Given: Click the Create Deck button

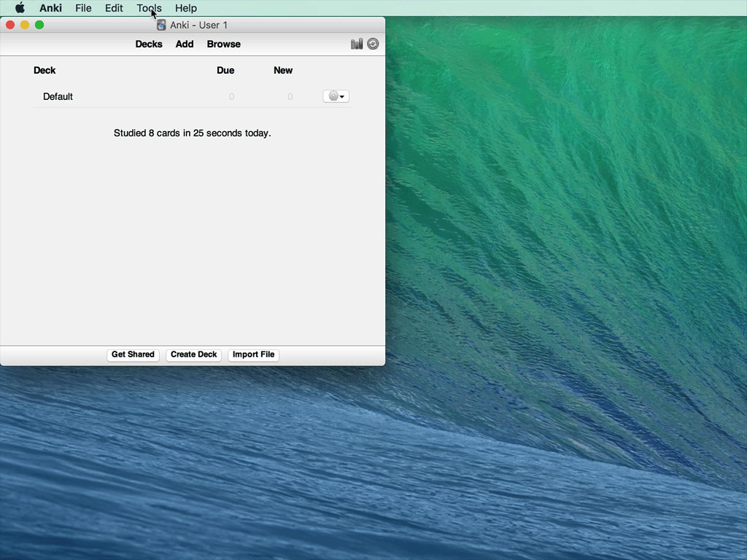Looking at the screenshot, I should pos(193,355).
